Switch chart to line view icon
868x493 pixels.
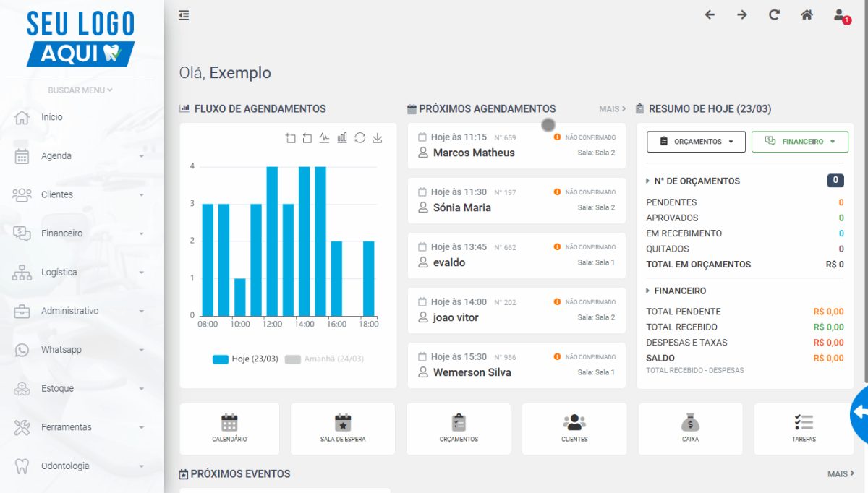(325, 138)
